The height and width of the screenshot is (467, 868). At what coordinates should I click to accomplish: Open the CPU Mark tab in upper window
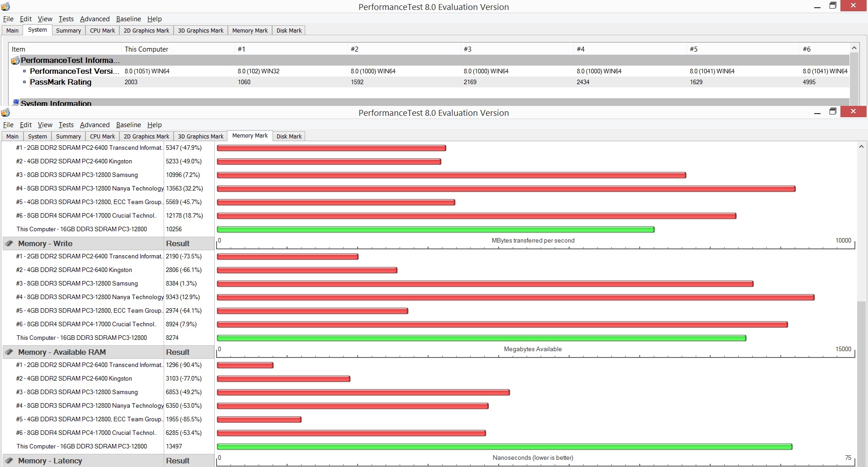102,30
